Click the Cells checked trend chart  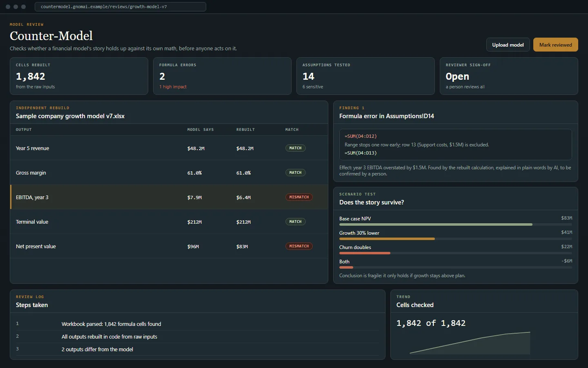click(470, 343)
